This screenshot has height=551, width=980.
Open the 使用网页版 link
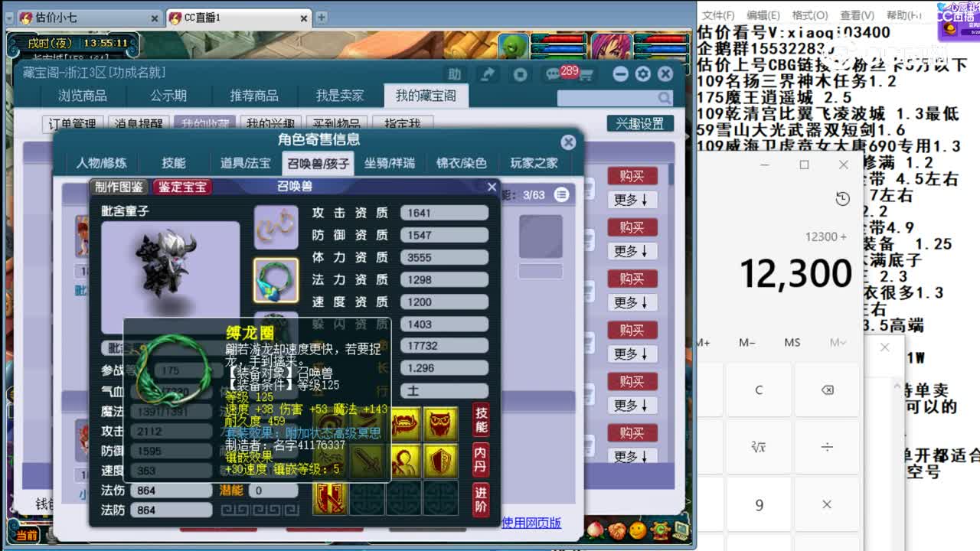[531, 523]
